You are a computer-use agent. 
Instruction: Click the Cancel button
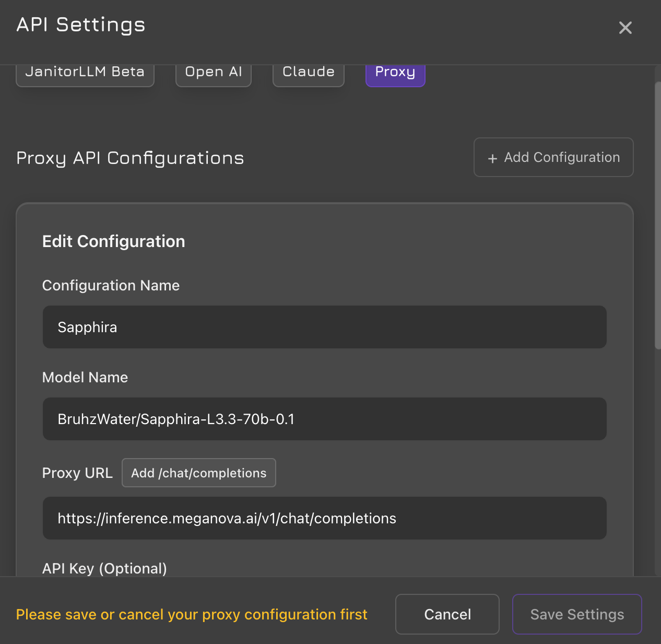point(447,614)
